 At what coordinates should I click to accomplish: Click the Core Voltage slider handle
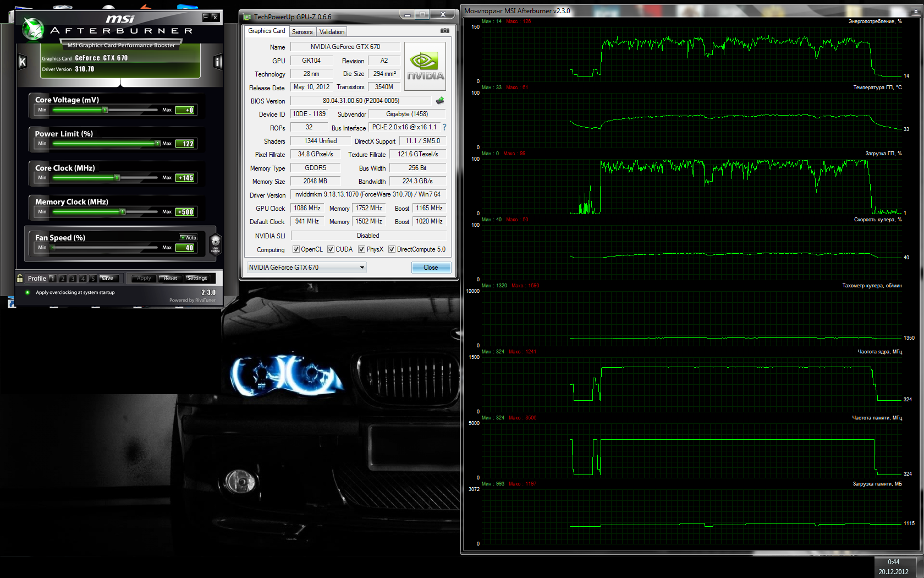105,110
